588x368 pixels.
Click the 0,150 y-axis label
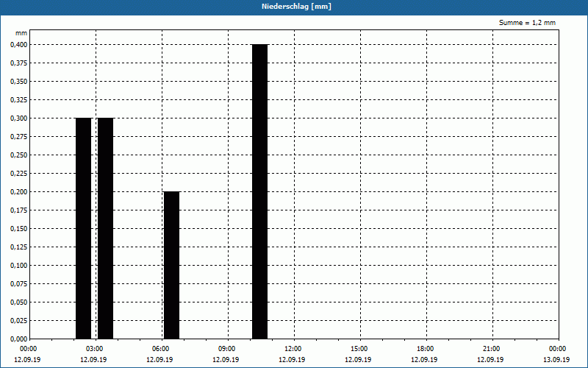tap(19, 229)
